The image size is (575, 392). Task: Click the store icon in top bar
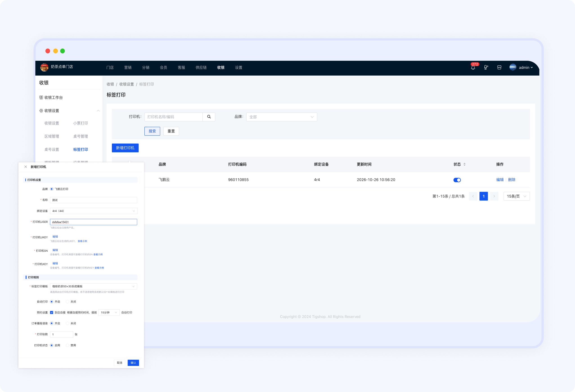pyautogui.click(x=499, y=67)
